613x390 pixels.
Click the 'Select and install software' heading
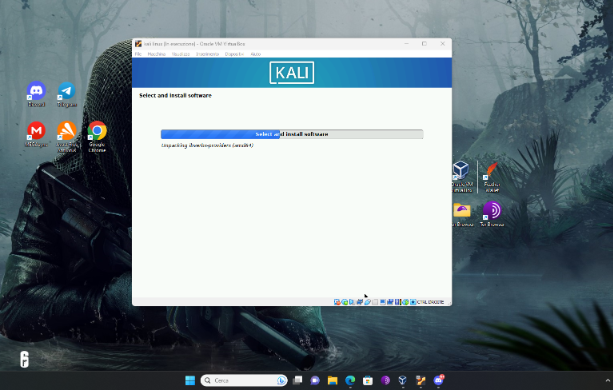(175, 95)
